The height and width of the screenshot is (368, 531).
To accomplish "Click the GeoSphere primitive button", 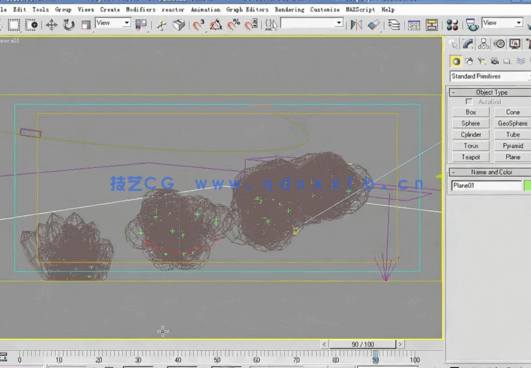I will pos(513,123).
